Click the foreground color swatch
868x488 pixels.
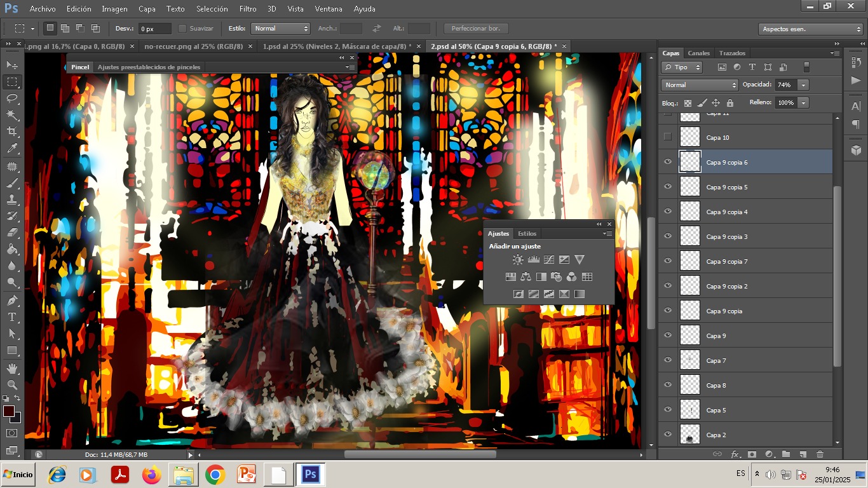coord(9,411)
